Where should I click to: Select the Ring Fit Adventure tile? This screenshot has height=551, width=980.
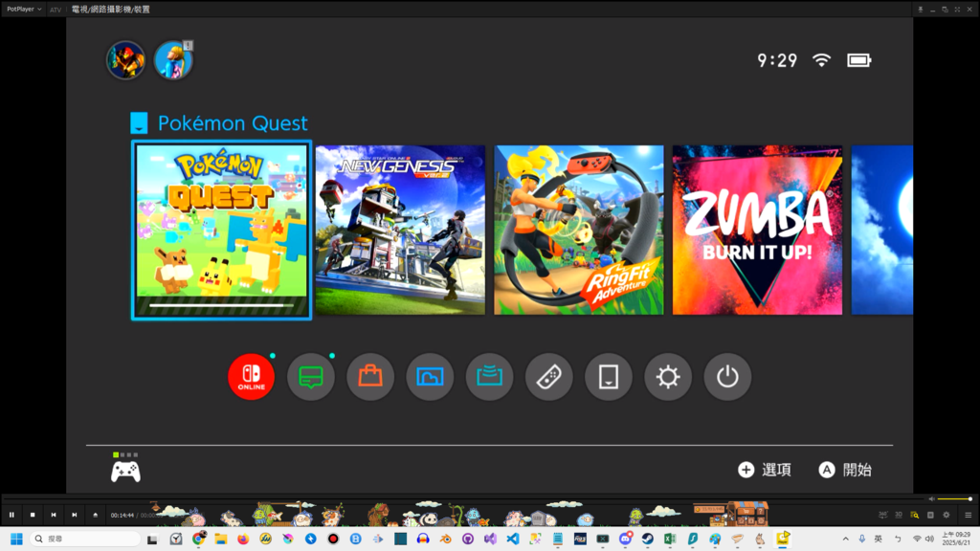(579, 230)
